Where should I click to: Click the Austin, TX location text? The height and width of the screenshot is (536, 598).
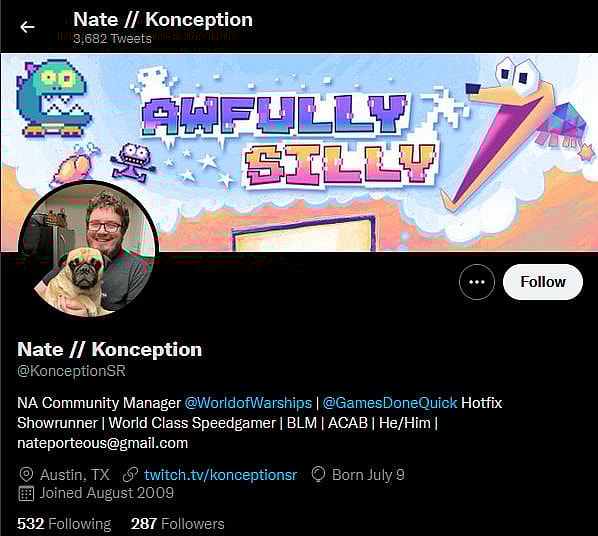(x=75, y=475)
